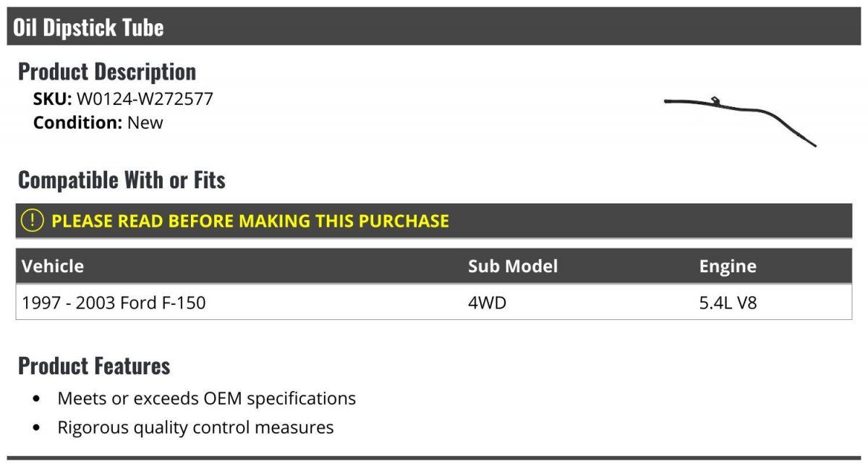Click the SKU label text
The image size is (868, 467).
(52, 98)
